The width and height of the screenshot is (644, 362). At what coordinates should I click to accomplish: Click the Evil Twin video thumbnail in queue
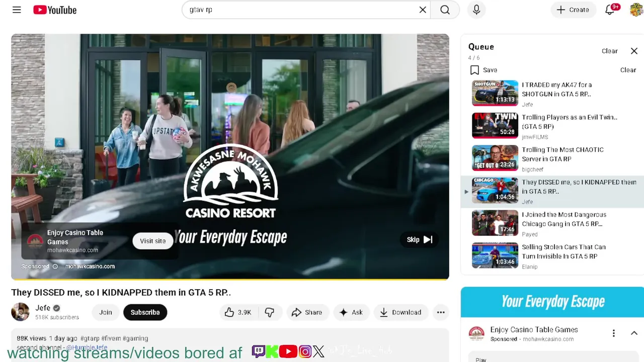495,126
